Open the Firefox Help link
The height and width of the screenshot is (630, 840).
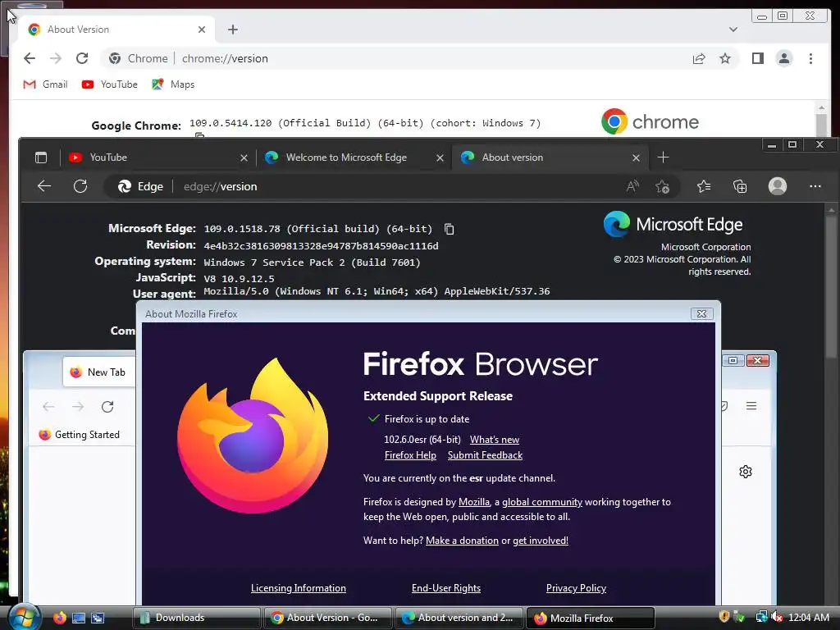pyautogui.click(x=410, y=455)
